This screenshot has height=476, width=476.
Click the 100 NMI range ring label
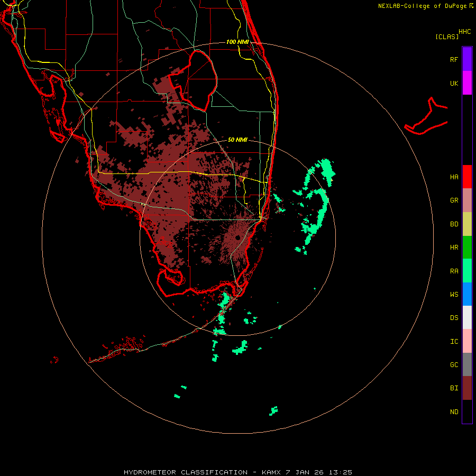click(237, 42)
